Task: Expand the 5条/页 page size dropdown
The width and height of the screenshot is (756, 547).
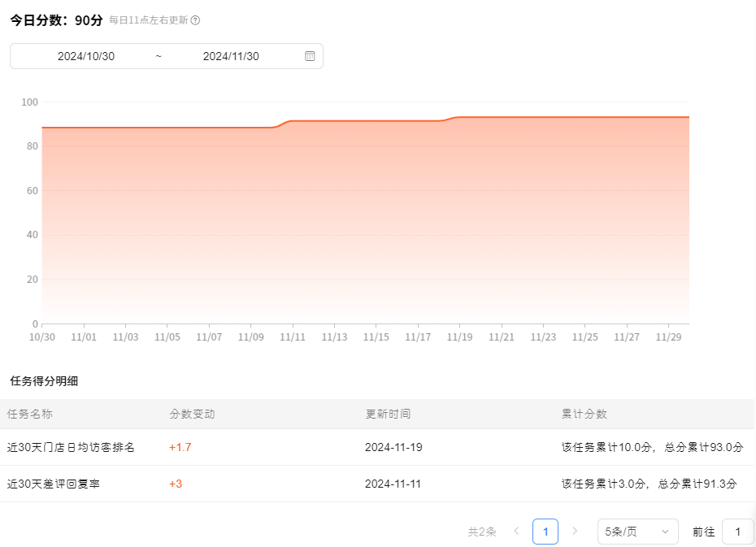Action: click(637, 532)
